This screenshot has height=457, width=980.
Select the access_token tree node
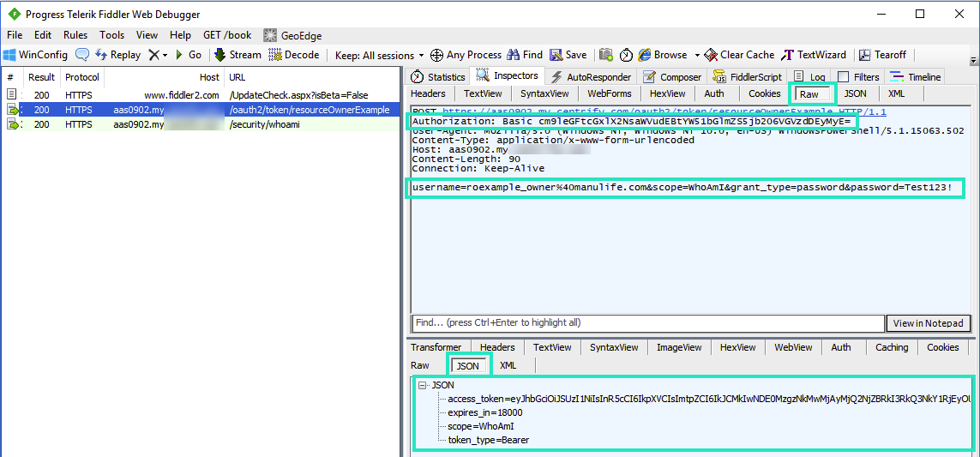pos(709,400)
